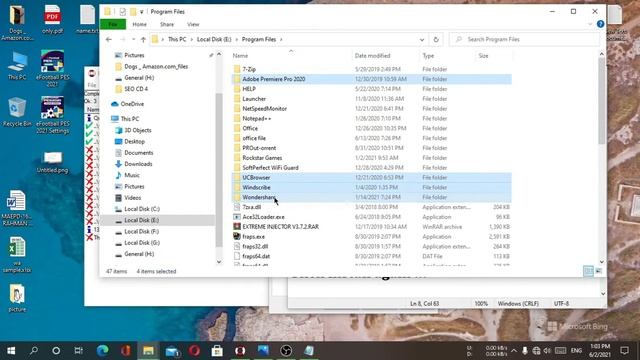The width and height of the screenshot is (640, 360).
Task: Select the Office folder
Action: pyautogui.click(x=371, y=128)
